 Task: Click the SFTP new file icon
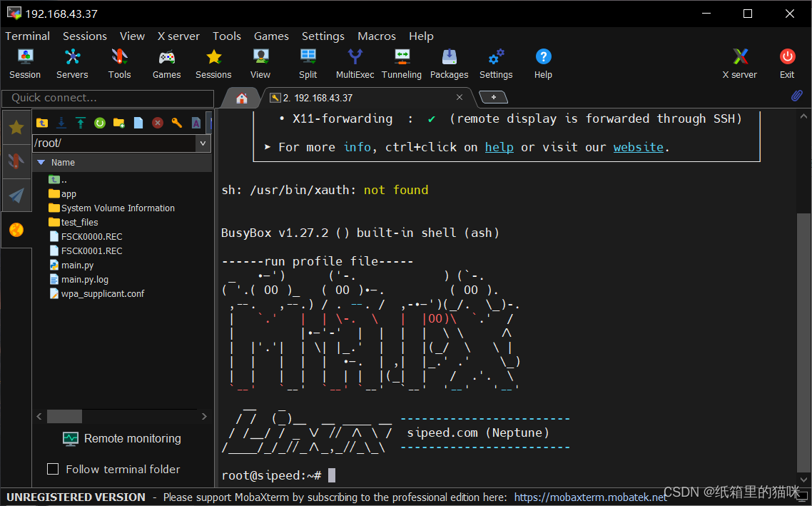pos(138,123)
